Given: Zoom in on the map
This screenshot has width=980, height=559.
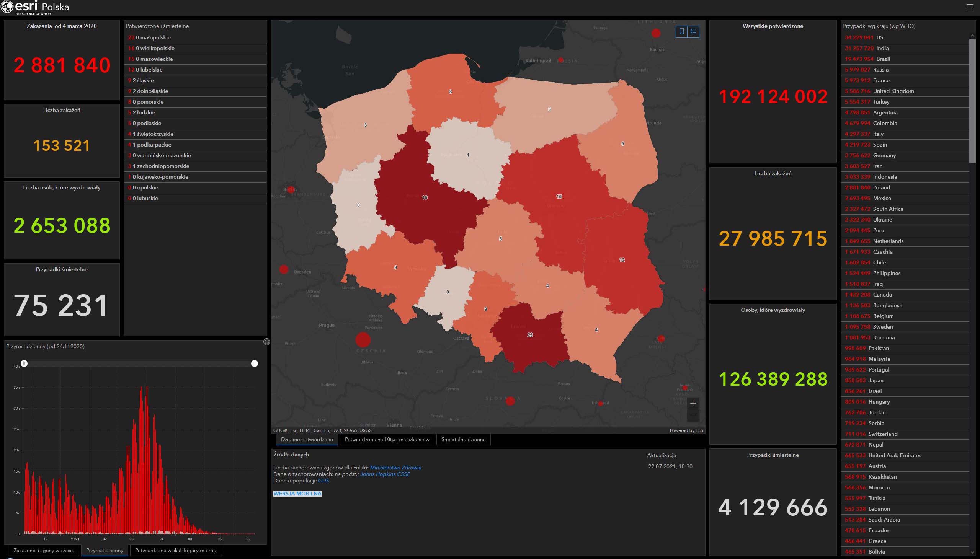Looking at the screenshot, I should 693,404.
